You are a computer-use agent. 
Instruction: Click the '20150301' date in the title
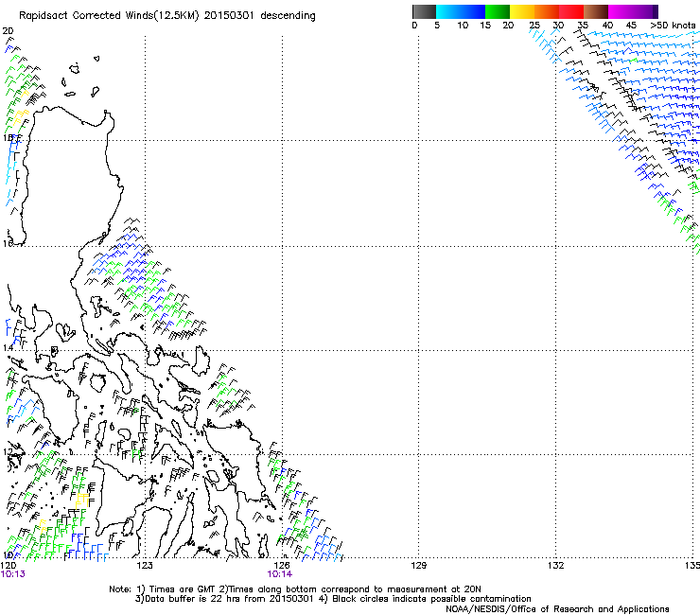click(229, 16)
